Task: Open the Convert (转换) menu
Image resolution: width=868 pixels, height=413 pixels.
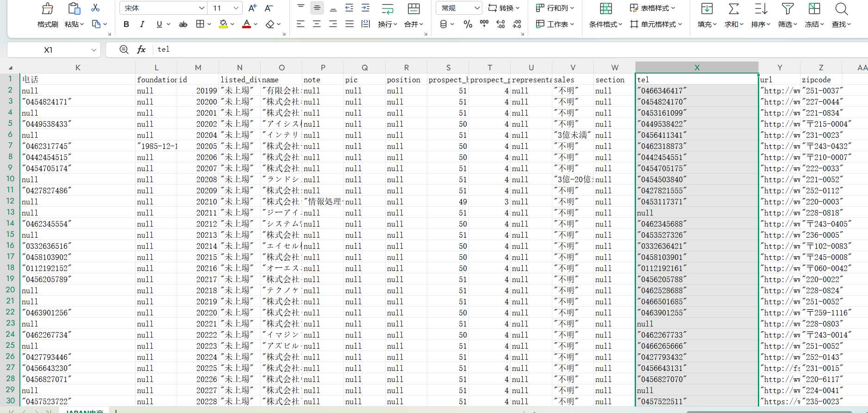Action: click(504, 8)
